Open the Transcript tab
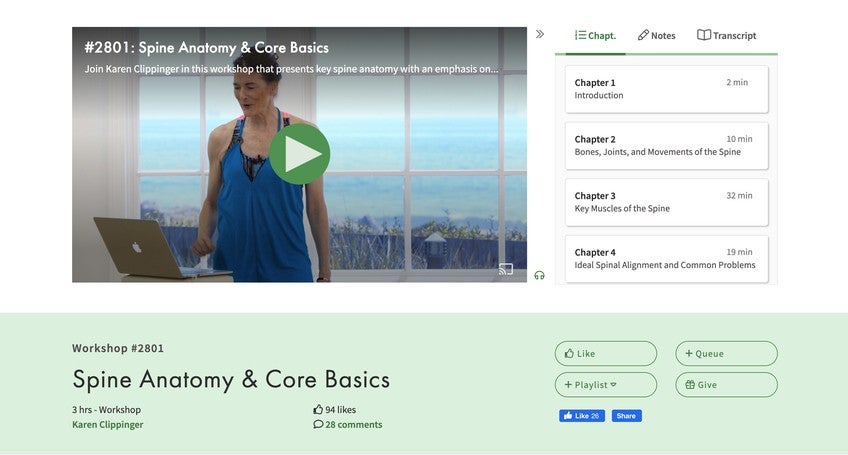The image size is (848, 455). [x=726, y=35]
